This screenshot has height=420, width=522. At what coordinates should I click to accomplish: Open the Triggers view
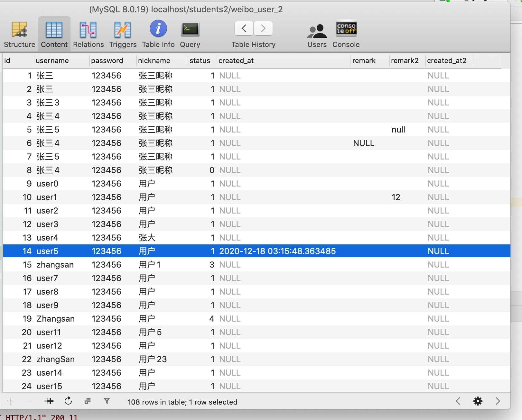click(123, 34)
